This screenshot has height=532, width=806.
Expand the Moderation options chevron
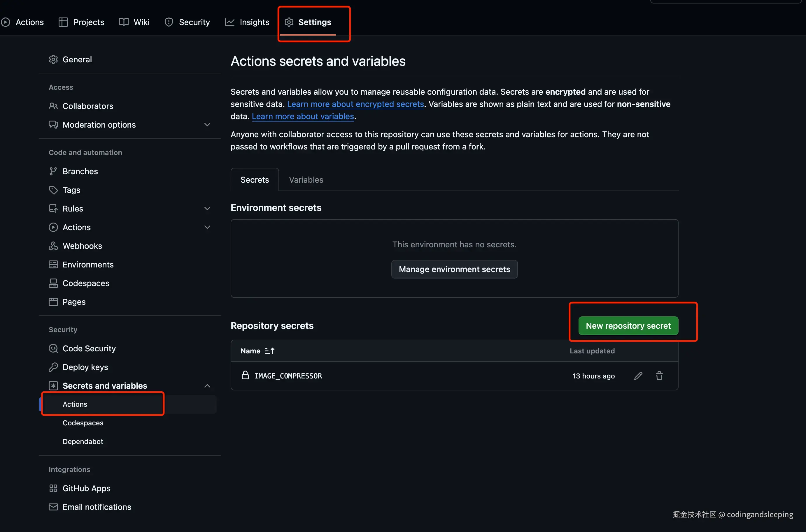click(x=207, y=125)
